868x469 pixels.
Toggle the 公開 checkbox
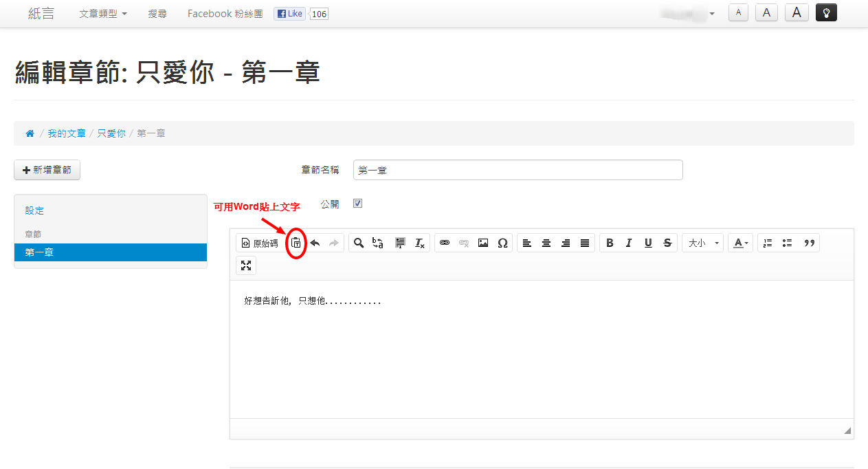coord(357,204)
